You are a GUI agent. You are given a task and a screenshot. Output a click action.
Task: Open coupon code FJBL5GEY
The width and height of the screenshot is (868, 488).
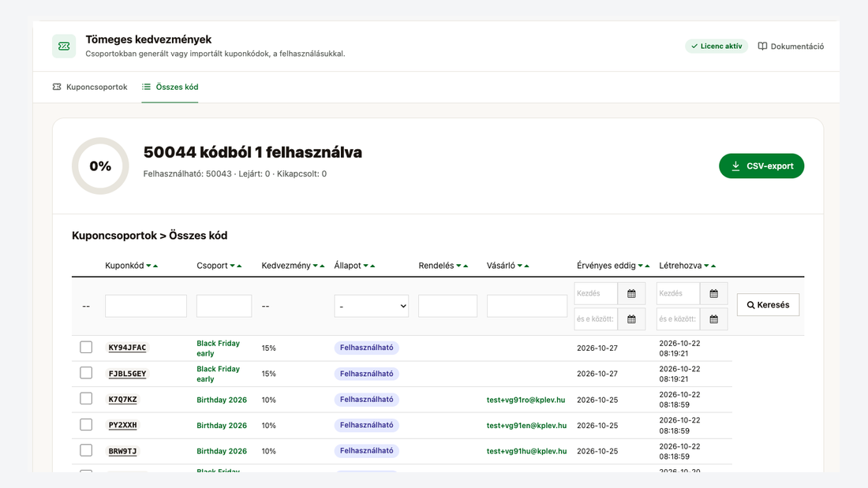click(x=127, y=374)
